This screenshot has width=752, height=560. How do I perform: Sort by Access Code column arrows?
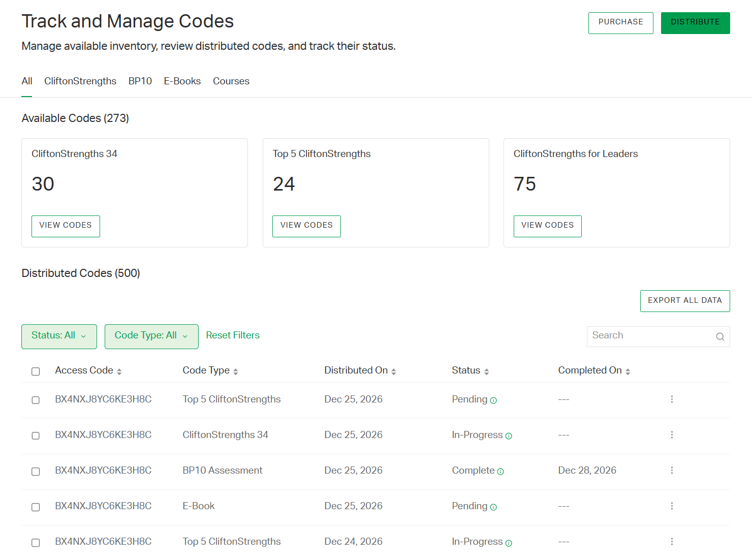click(119, 371)
